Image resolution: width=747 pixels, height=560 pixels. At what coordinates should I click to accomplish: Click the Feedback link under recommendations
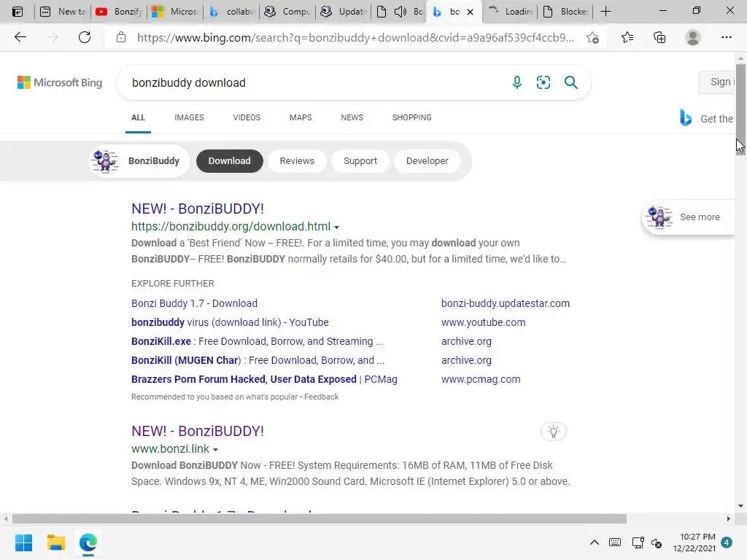[x=322, y=397]
